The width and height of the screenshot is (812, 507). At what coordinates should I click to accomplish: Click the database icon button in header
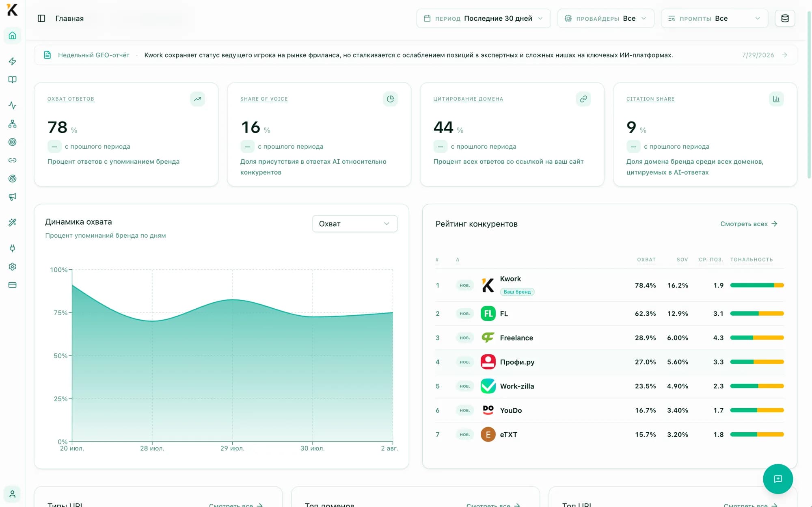pos(785,18)
